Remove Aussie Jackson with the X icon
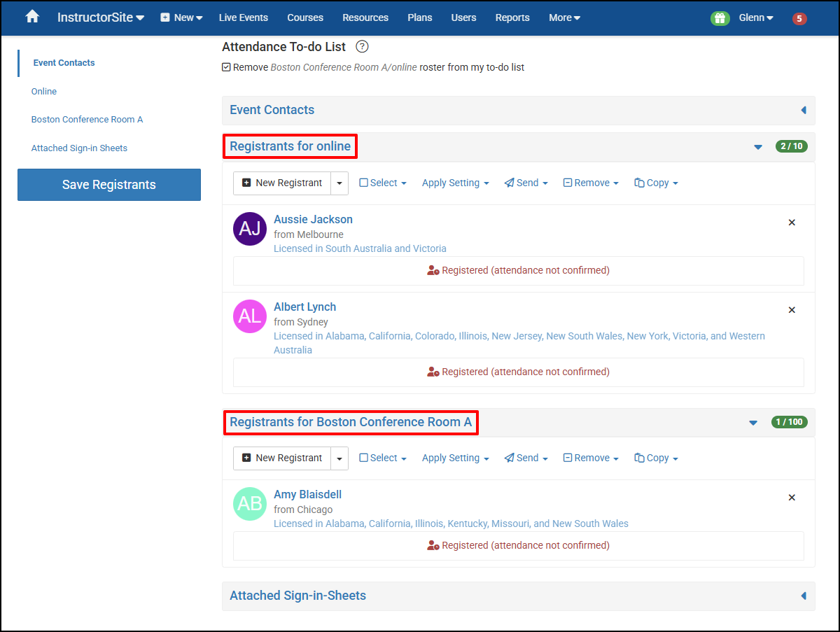 click(x=792, y=223)
